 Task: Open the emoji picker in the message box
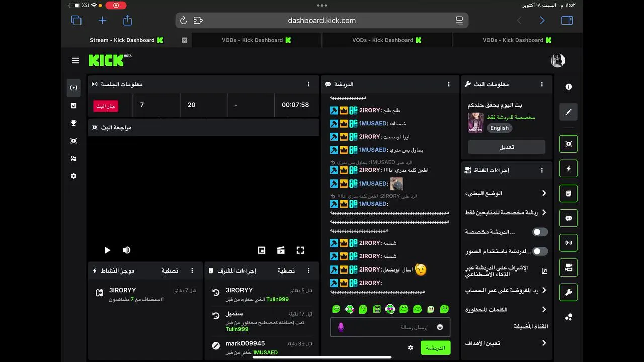tap(440, 327)
